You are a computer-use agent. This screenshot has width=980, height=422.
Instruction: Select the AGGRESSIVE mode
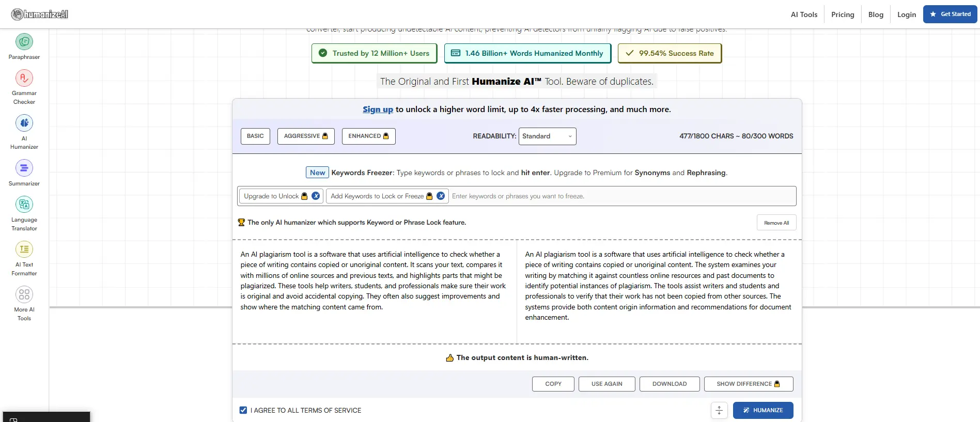306,136
